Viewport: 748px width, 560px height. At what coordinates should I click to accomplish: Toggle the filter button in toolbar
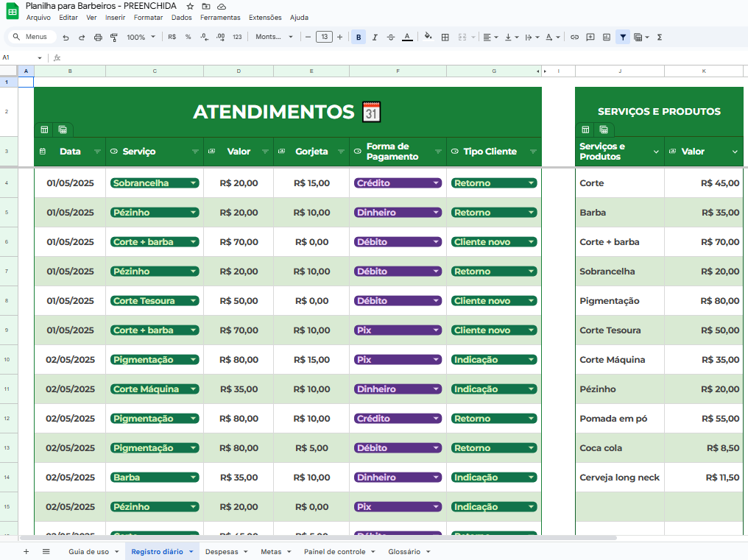[624, 37]
